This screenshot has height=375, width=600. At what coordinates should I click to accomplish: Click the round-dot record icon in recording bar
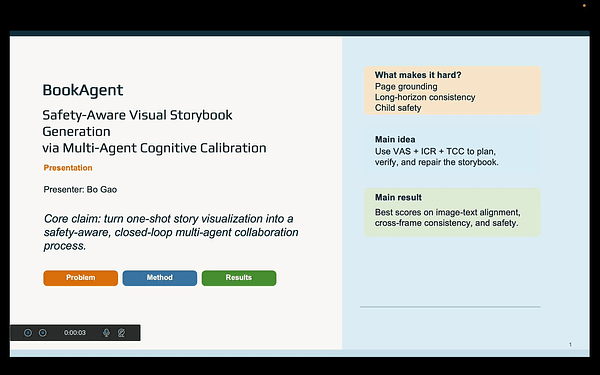28,333
